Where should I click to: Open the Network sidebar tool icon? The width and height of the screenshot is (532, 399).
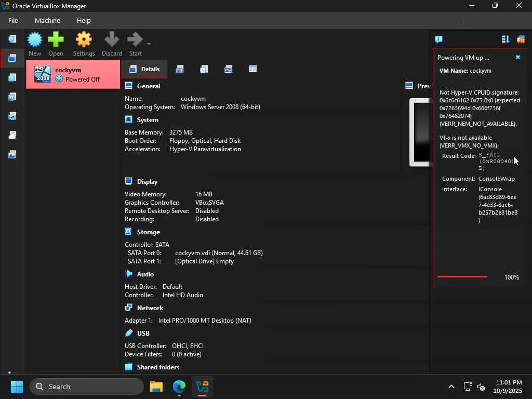(x=12, y=116)
